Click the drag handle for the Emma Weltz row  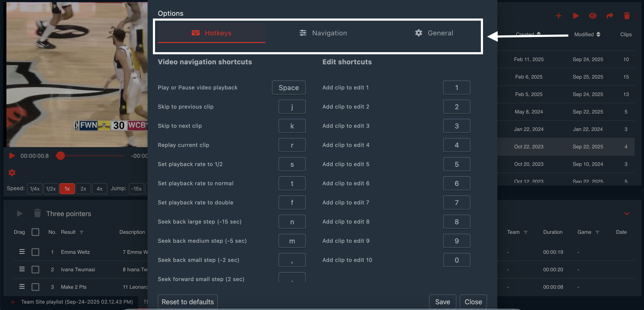click(x=22, y=252)
